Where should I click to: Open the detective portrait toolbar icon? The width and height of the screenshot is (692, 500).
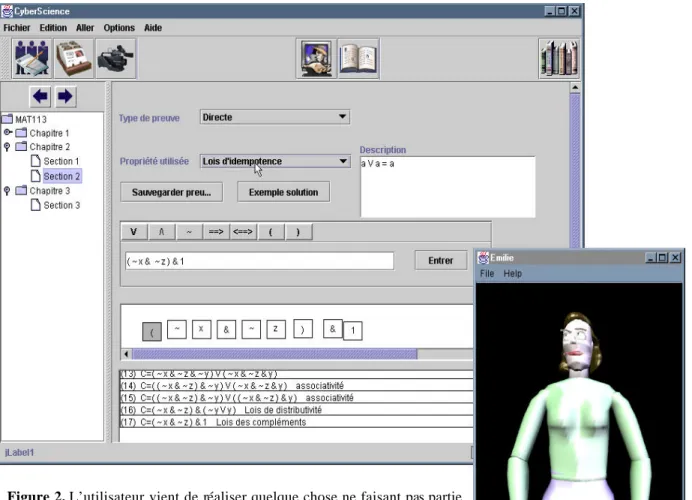pyautogui.click(x=316, y=58)
